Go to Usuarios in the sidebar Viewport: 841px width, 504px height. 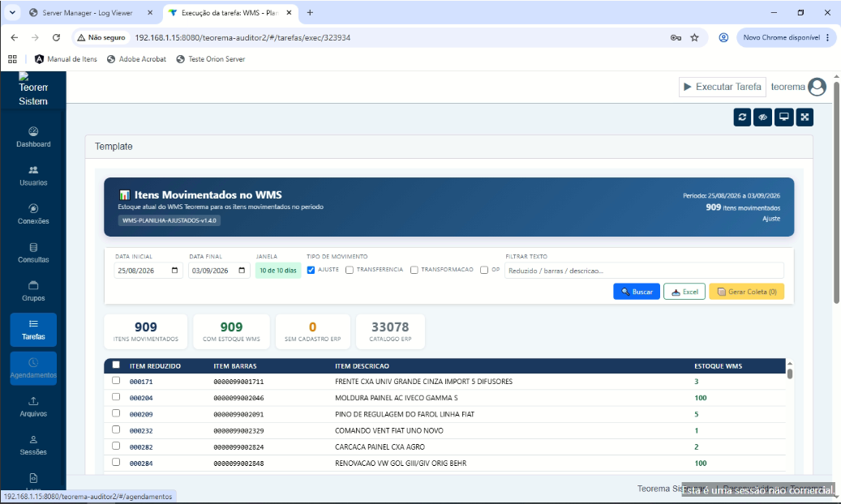click(33, 176)
